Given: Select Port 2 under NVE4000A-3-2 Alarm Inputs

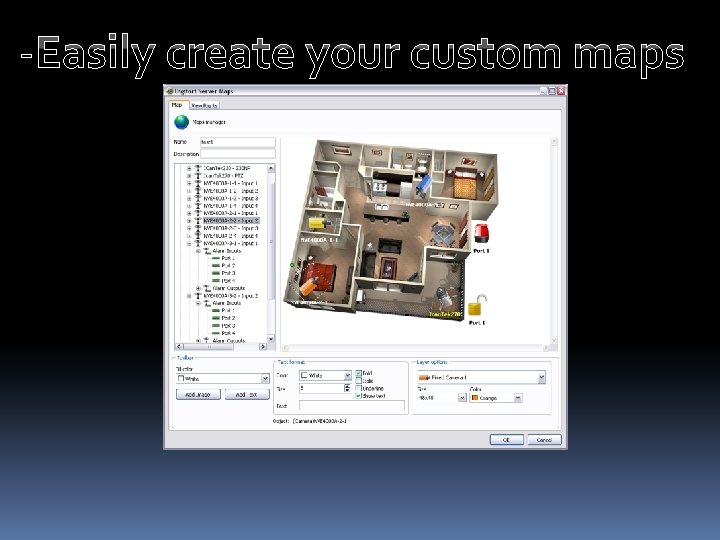Looking at the screenshot, I should pos(228,318).
